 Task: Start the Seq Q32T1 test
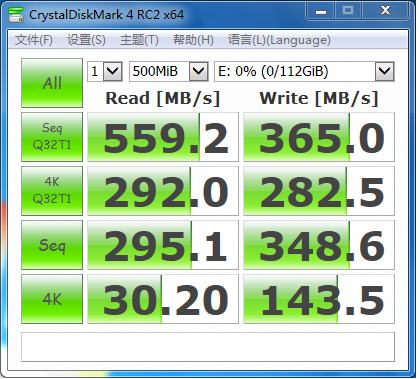coord(52,137)
